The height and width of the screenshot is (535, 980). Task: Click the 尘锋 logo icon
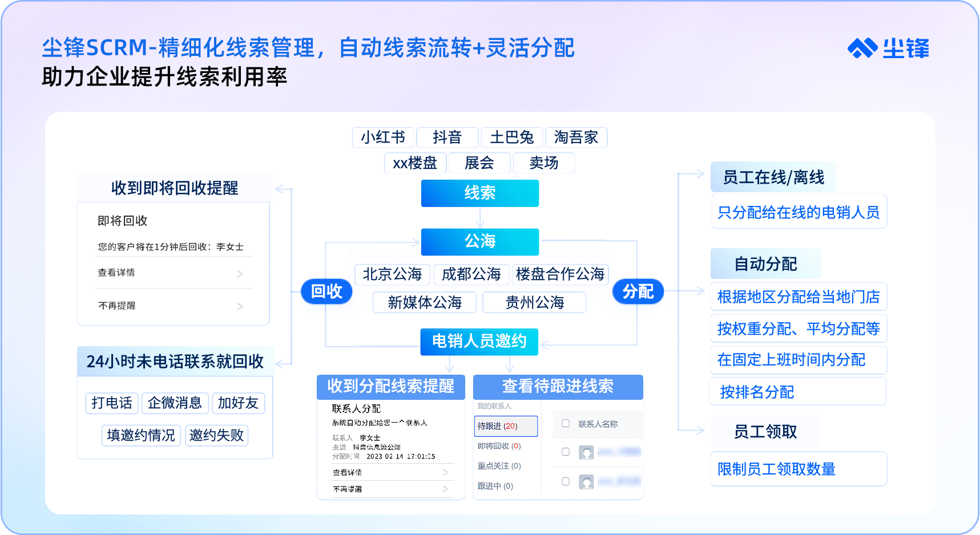pyautogui.click(x=862, y=48)
